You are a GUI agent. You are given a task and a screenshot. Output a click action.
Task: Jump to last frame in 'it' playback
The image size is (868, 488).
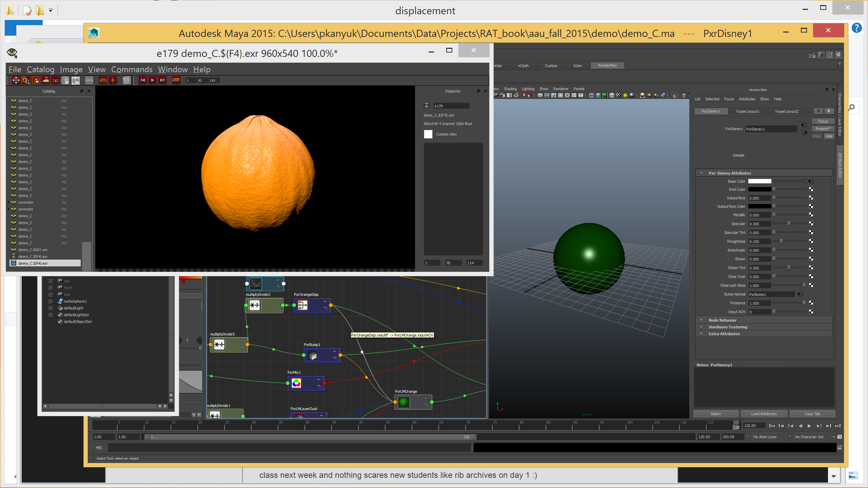click(x=162, y=80)
